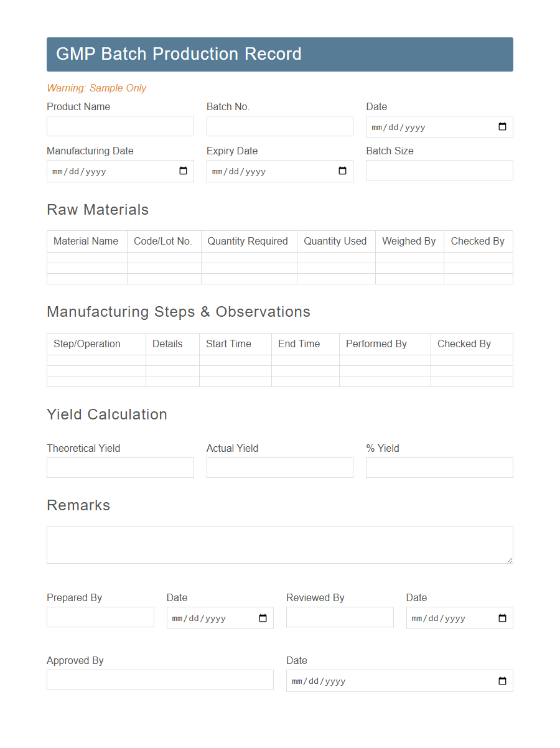
Task: Click the Actual Yield input field
Action: pos(279,467)
